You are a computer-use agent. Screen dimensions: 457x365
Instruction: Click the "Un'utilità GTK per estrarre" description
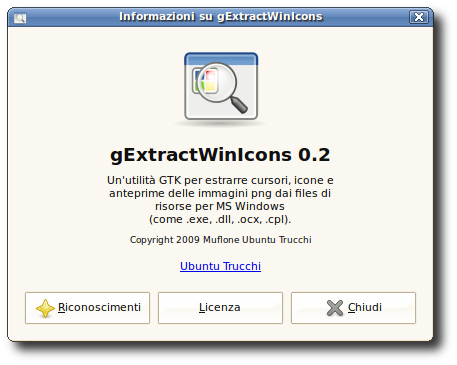220,199
